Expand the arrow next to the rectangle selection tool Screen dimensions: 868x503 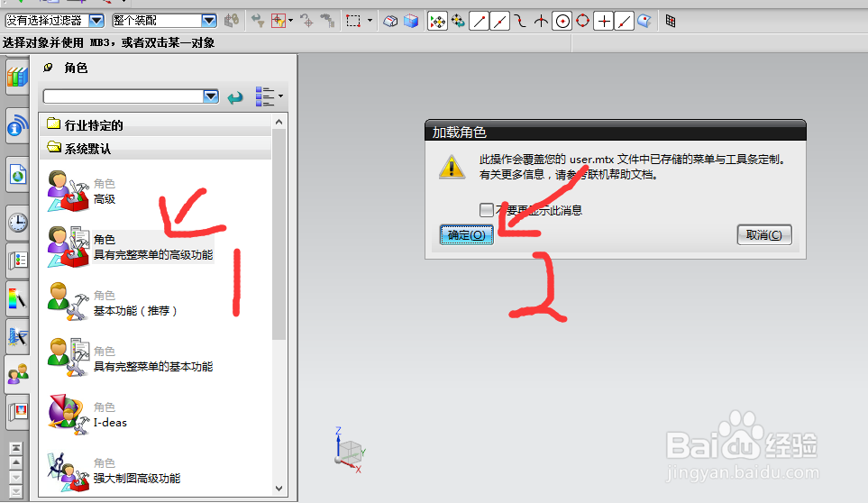(x=370, y=22)
